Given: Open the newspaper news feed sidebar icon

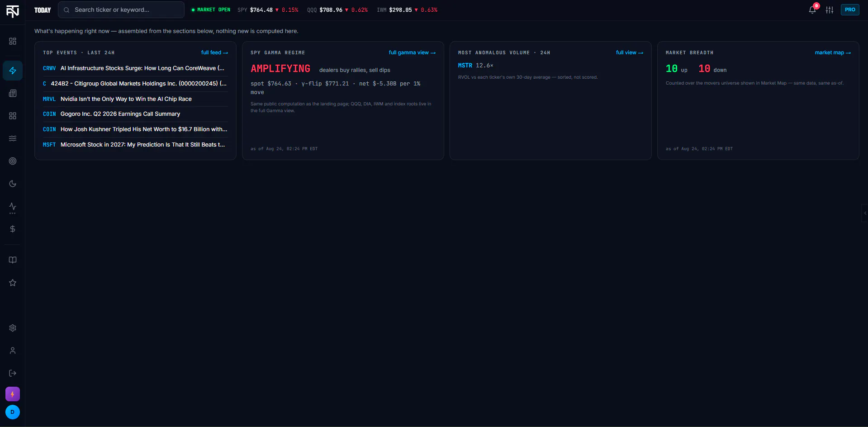Looking at the screenshot, I should click(x=13, y=93).
